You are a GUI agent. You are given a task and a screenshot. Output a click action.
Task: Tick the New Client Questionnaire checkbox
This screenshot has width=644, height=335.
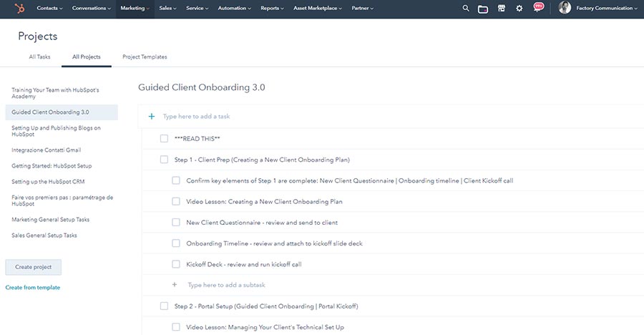coord(176,223)
